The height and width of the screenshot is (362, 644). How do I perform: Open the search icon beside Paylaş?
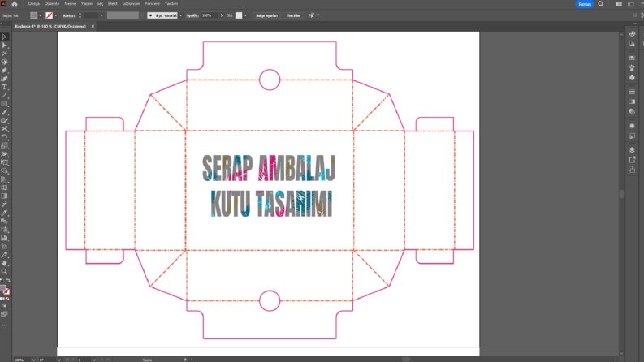pos(601,4)
